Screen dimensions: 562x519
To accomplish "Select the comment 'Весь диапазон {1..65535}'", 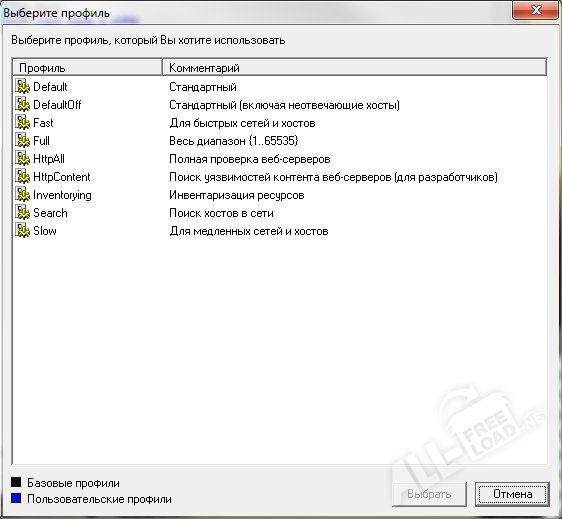I will coord(234,141).
